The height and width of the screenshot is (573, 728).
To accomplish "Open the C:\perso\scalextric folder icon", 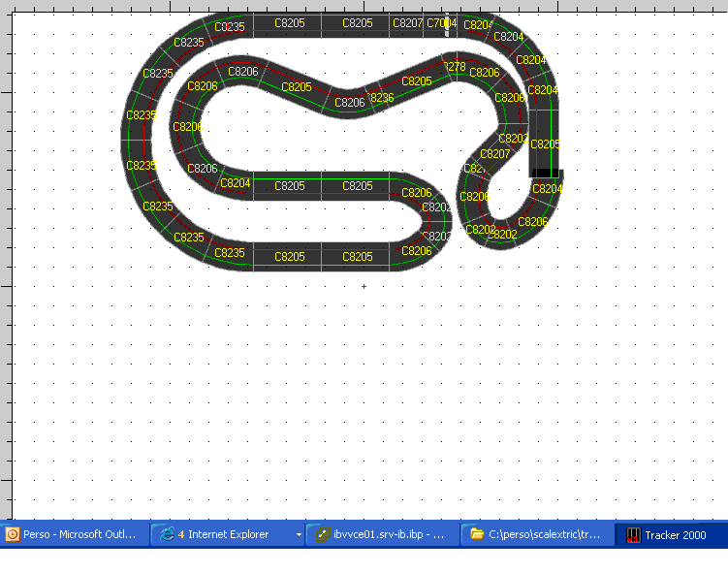I will tap(476, 534).
